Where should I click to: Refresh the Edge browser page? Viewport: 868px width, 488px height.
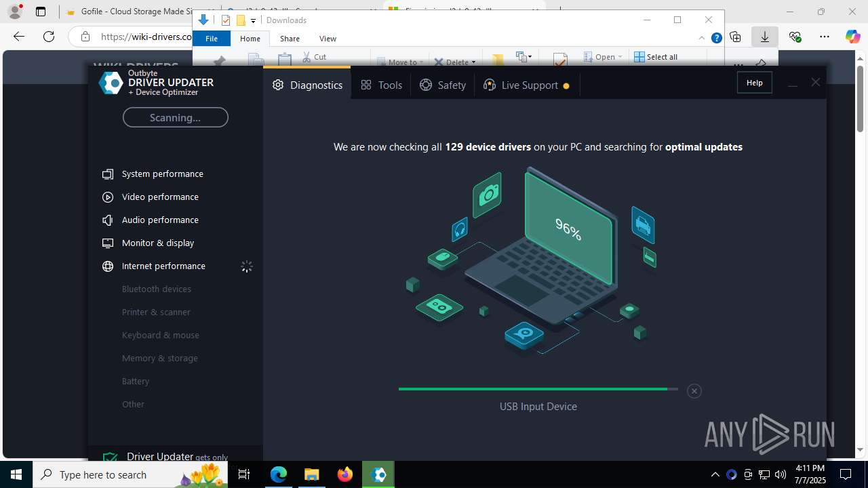point(49,37)
